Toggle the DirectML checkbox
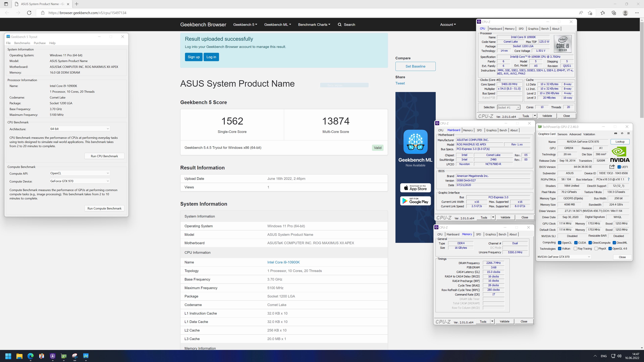Viewport: 644px width, 362px height. 614,243
